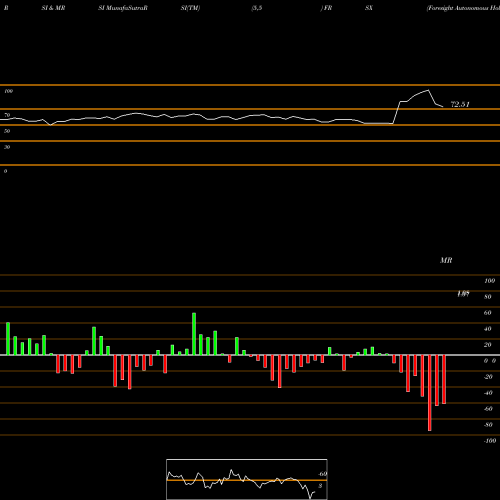This screenshot has width=500, height=500.
Task: Click the tallest green MR histogram bar
Action: pyautogui.click(x=194, y=334)
